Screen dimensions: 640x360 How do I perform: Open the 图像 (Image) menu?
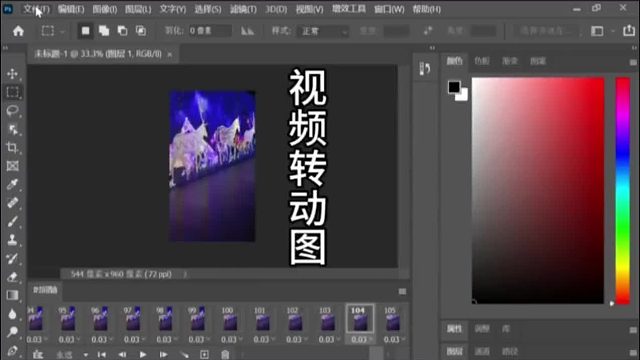pyautogui.click(x=104, y=9)
